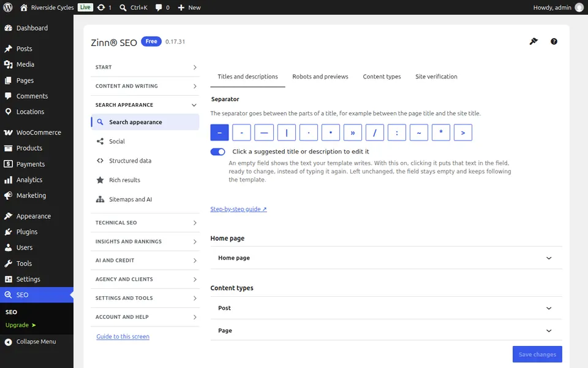Open Plugins in the admin sidebar
The image size is (588, 368).
point(37,232)
